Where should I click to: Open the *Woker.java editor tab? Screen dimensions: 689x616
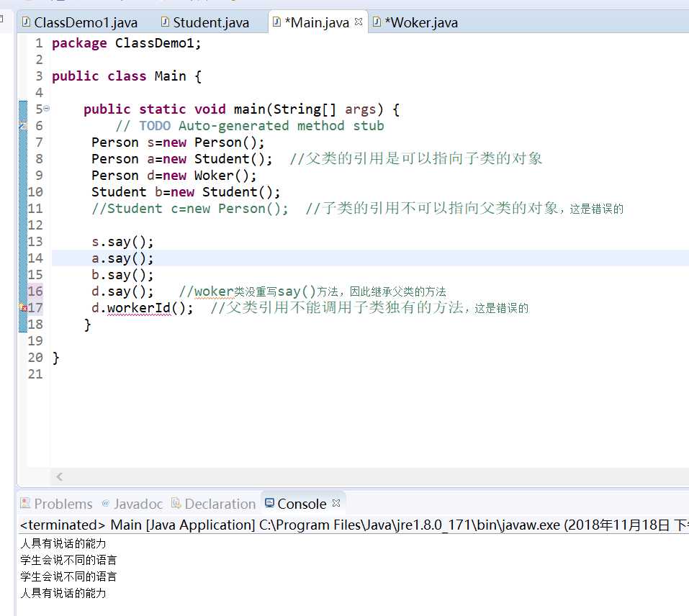pyautogui.click(x=415, y=22)
